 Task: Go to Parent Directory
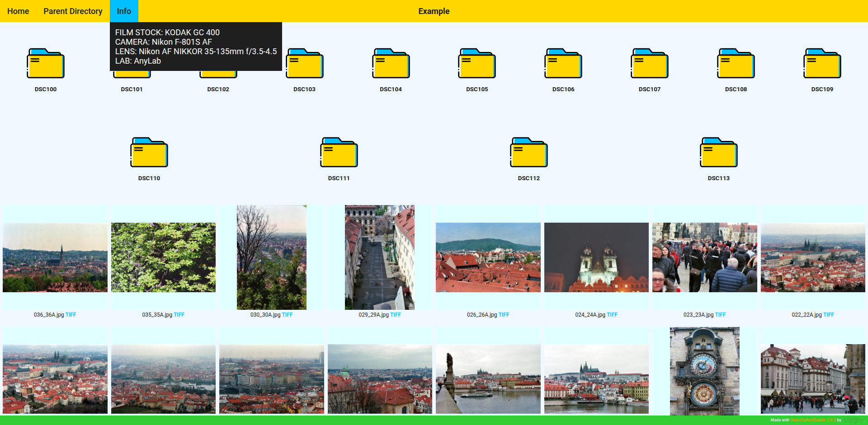[x=73, y=11]
